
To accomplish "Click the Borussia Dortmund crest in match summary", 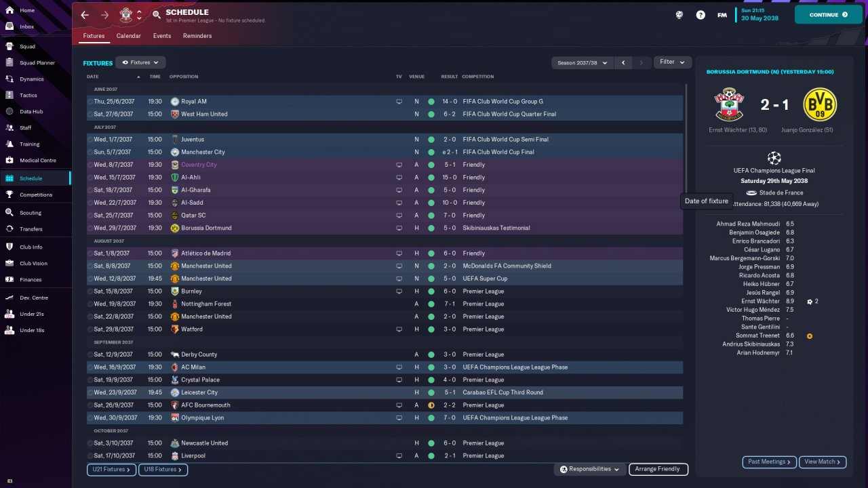I will pos(820,104).
